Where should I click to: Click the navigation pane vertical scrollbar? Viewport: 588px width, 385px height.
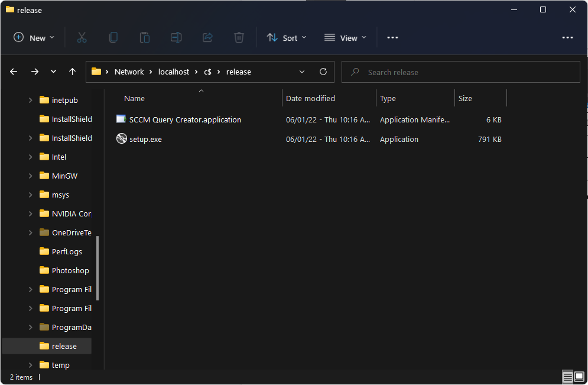click(x=98, y=268)
